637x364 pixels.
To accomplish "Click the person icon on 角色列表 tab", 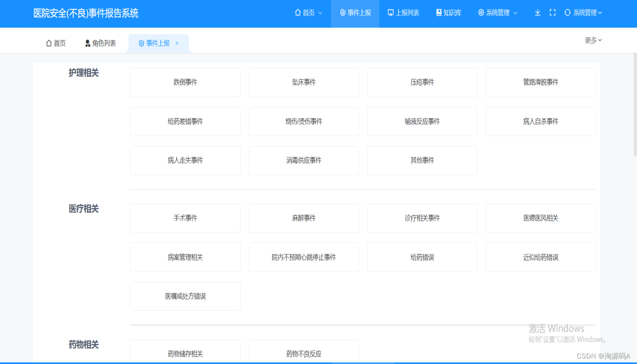I will pyautogui.click(x=88, y=43).
